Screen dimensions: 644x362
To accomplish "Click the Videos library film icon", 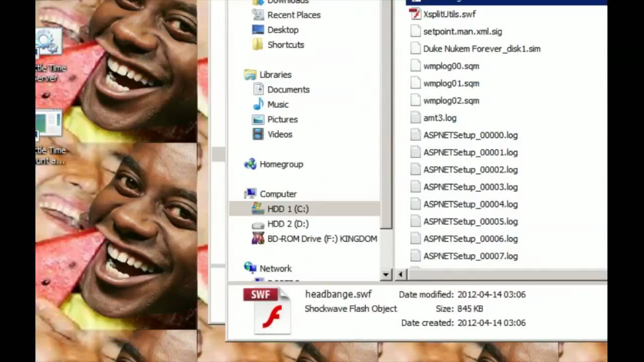I will [x=258, y=134].
